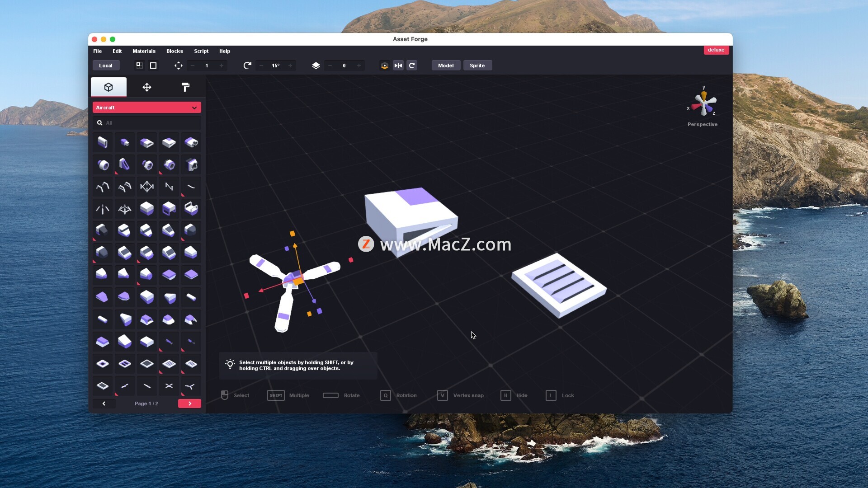Select the vent grille panel in viewport
This screenshot has height=488, width=868.
(559, 286)
